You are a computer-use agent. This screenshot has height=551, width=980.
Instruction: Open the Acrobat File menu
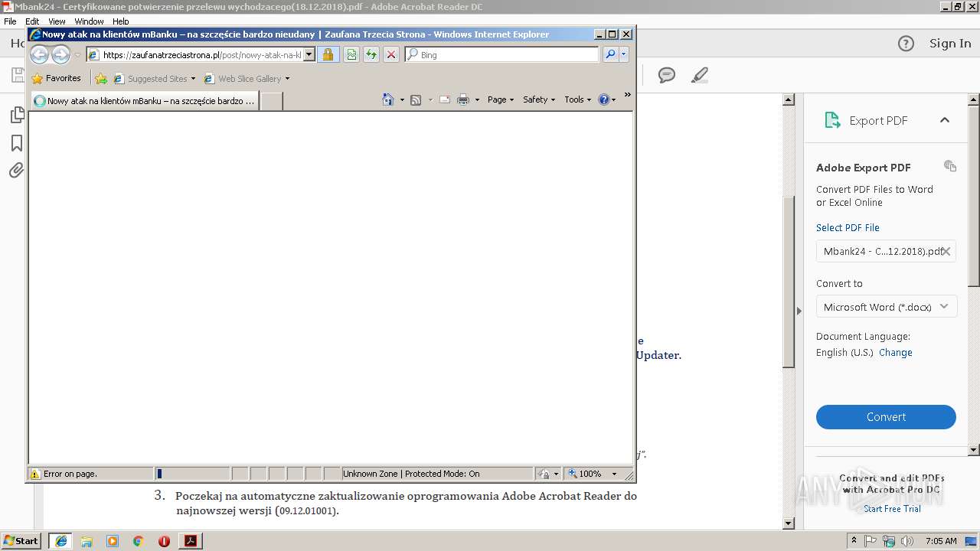point(10,21)
